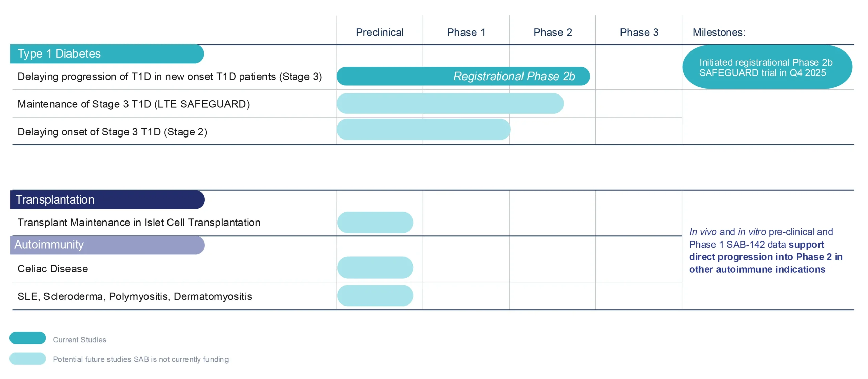The image size is (868, 379).
Task: Click the Milestones column heading
Action: pyautogui.click(x=719, y=33)
